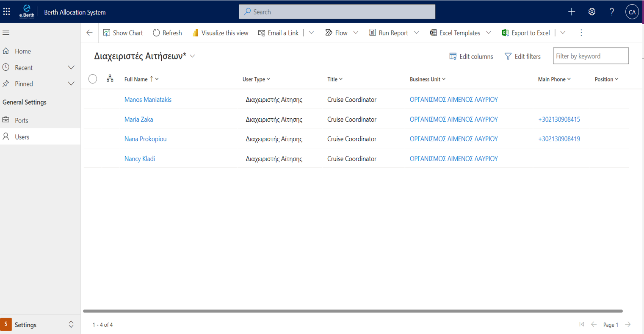
Task: Collapse the site map hamburger menu
Action: (x=6, y=33)
